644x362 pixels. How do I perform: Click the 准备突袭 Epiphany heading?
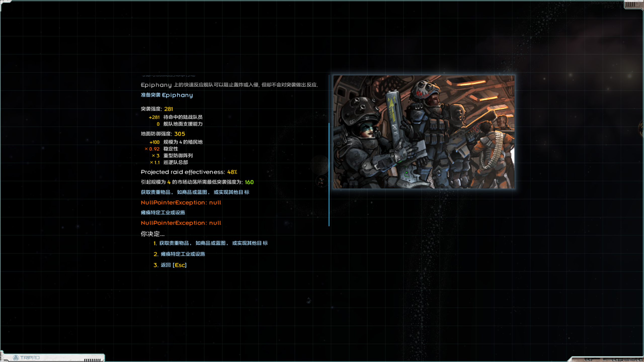pos(167,95)
